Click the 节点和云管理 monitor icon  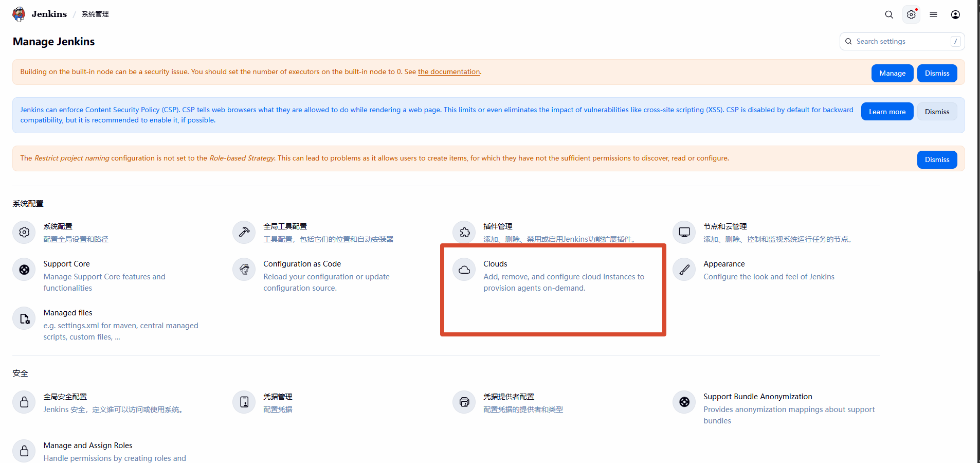point(684,233)
